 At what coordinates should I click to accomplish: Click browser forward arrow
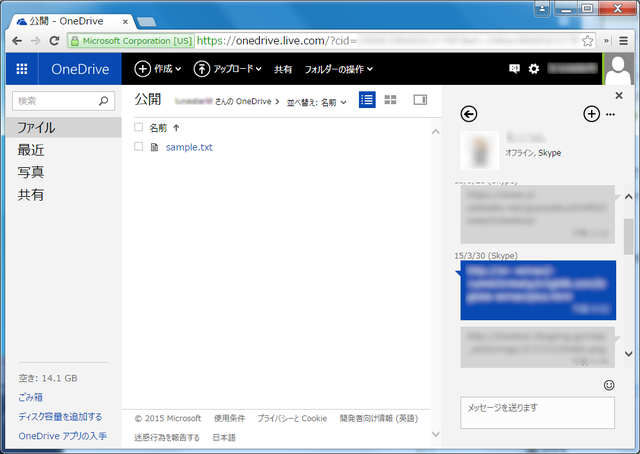(36, 41)
